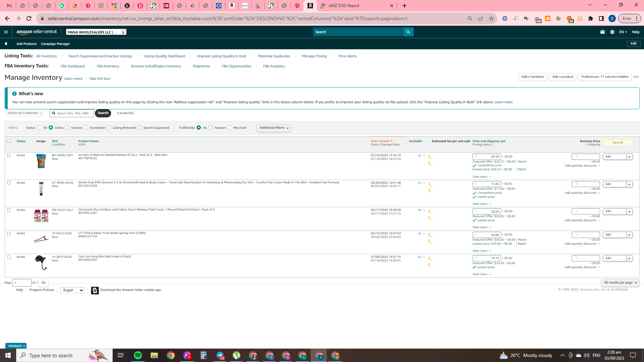644x362 pixels.
Task: Tick the select-all checkbox in table header
Action: (x=9, y=141)
